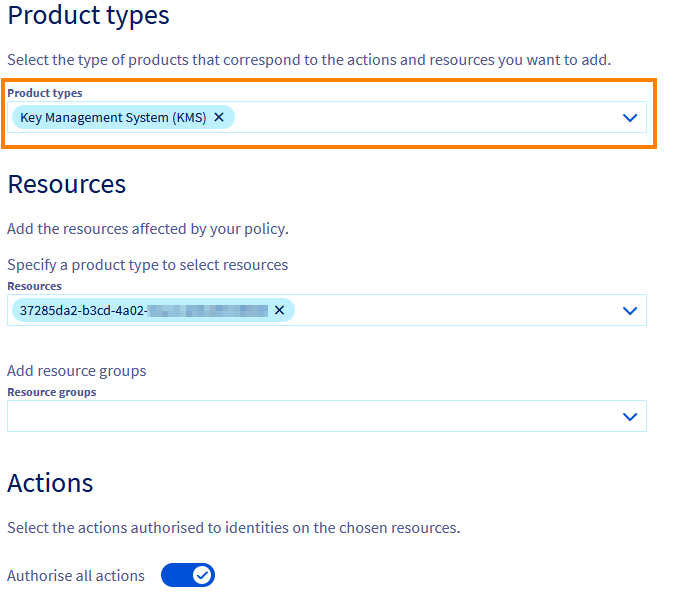Select the Key Management System (KMS) chip
This screenshot has height=593, width=696.
(x=112, y=117)
